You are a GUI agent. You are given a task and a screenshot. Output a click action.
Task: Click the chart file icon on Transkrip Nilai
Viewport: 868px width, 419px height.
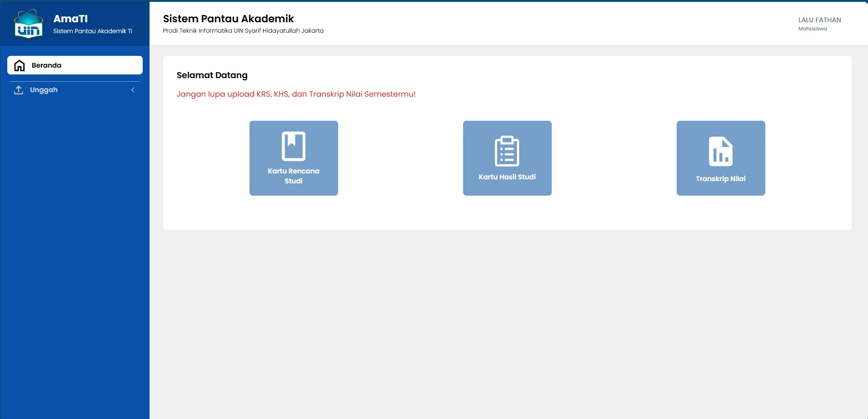pos(721,152)
